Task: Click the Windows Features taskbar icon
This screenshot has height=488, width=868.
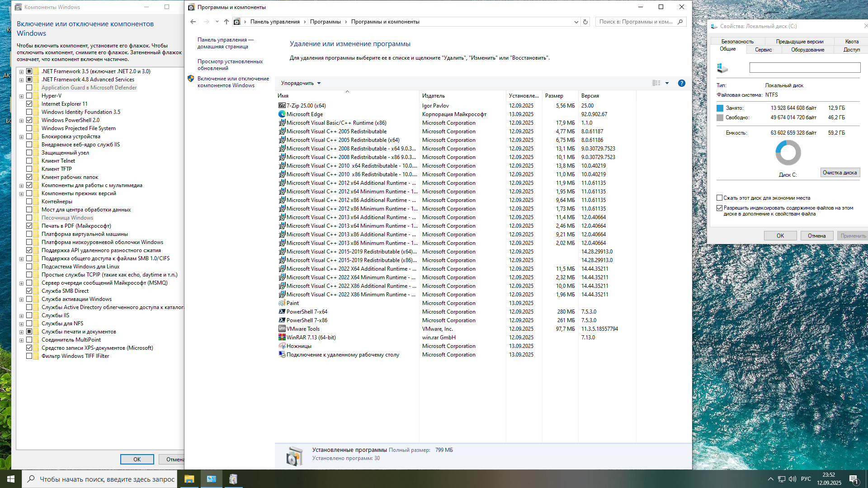Action: [233, 479]
